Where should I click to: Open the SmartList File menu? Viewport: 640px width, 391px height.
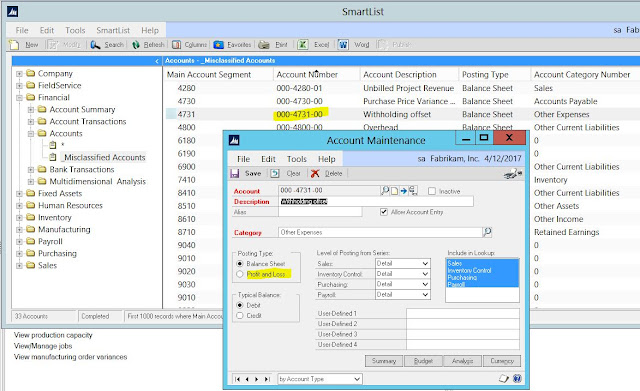click(x=22, y=30)
